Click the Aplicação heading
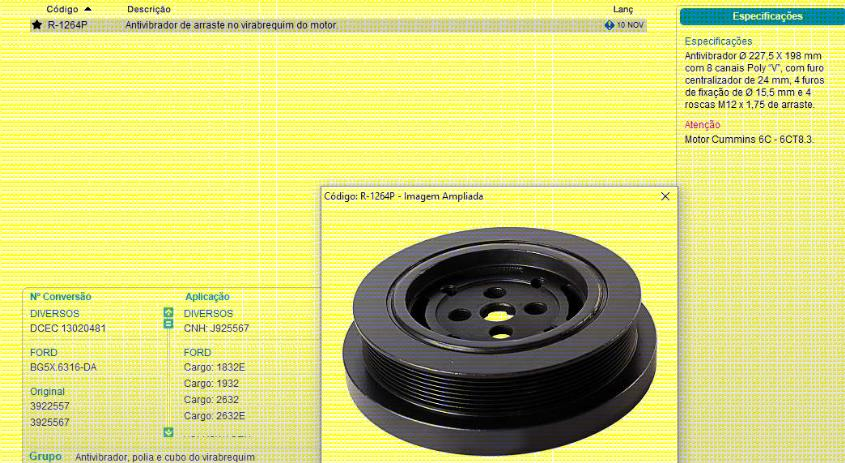This screenshot has width=845, height=463. tap(207, 296)
